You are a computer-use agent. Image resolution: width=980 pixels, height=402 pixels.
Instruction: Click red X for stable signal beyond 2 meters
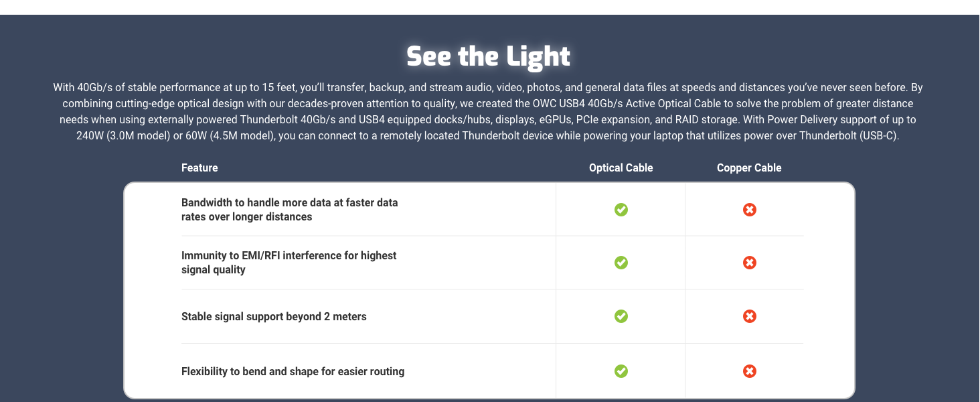[x=750, y=316]
